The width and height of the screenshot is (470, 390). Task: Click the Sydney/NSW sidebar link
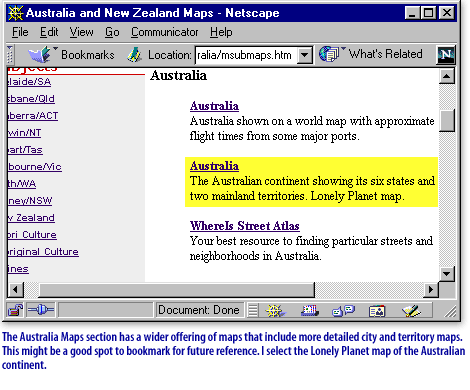click(30, 201)
